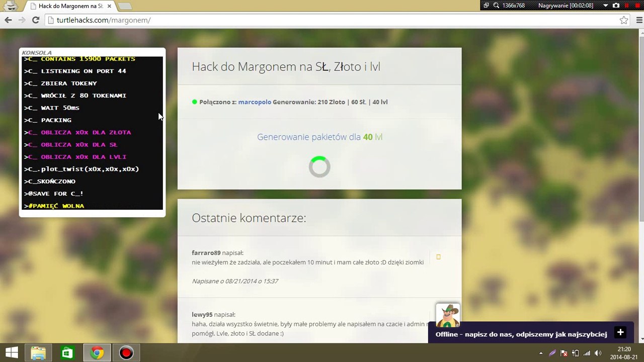Open the Windows Store taskbar icon

pyautogui.click(x=67, y=352)
